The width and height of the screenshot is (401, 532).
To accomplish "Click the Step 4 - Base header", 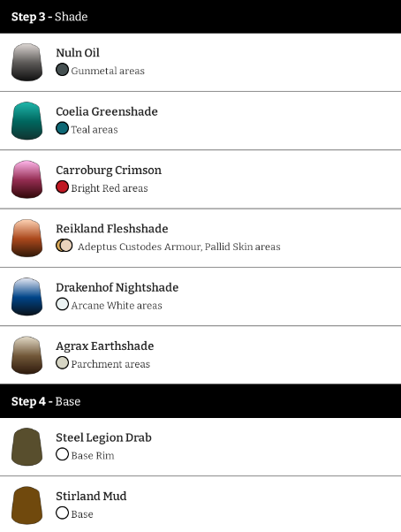I will 200,401.
